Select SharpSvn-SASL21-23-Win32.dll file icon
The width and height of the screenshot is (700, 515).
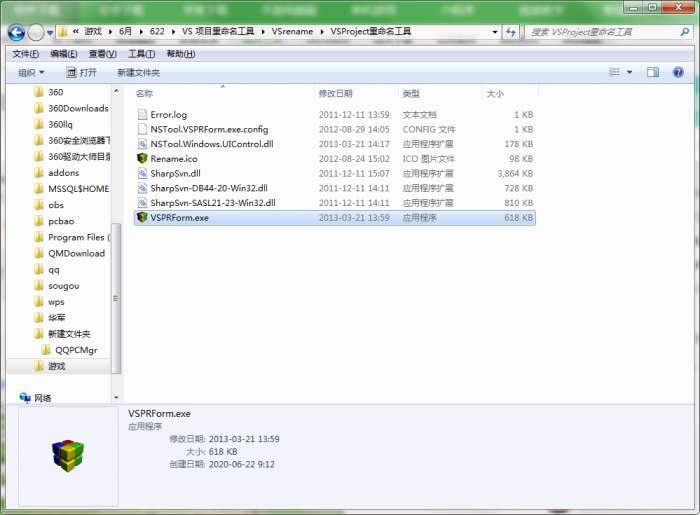click(142, 203)
